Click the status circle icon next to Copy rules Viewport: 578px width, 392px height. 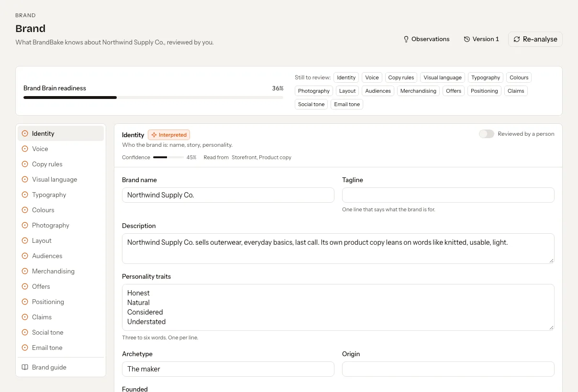pyautogui.click(x=25, y=164)
